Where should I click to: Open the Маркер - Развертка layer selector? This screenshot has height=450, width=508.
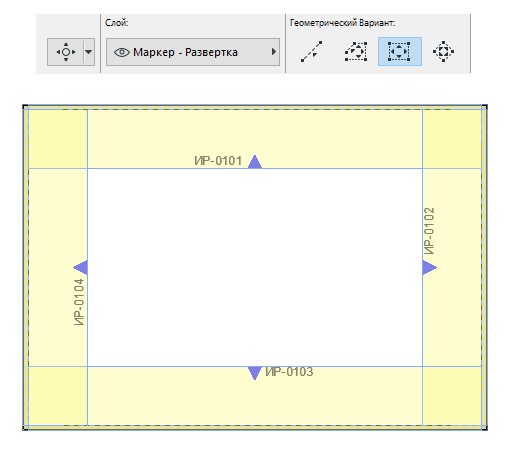(x=193, y=52)
